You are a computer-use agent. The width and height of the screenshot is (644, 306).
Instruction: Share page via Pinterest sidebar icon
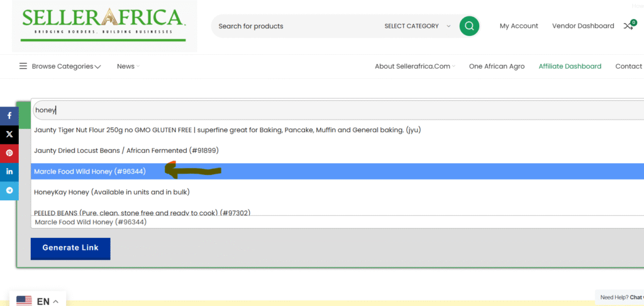click(9, 153)
